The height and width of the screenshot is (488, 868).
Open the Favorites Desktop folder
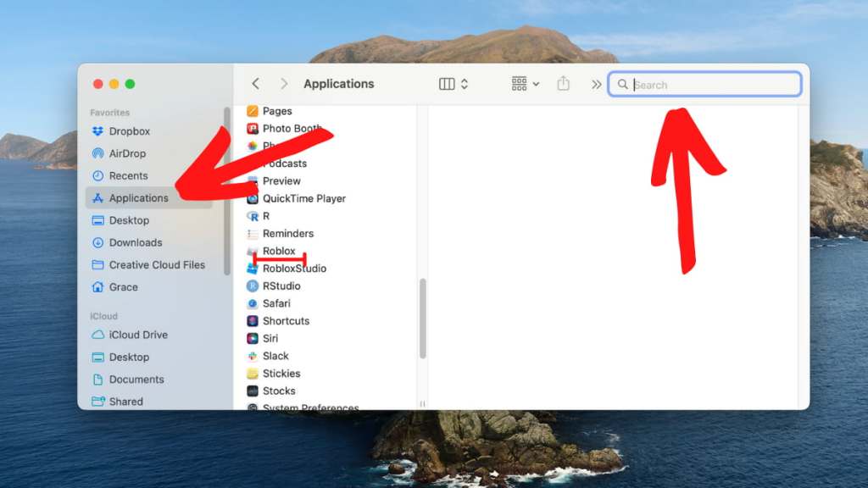pyautogui.click(x=129, y=220)
